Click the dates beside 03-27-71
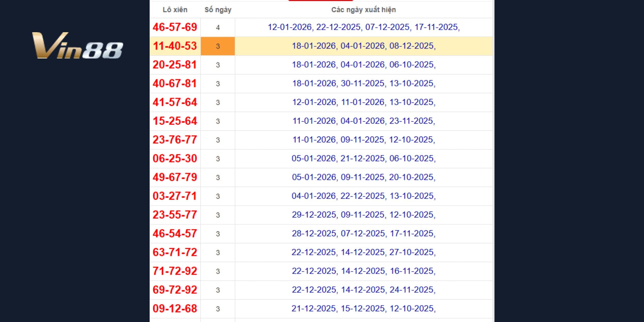The width and height of the screenshot is (644, 322). tap(363, 196)
